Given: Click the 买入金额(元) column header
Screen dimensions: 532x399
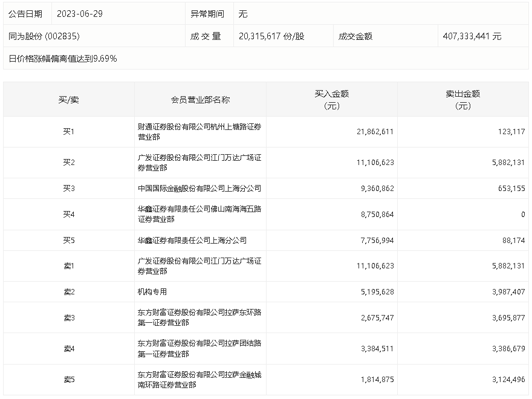Looking at the screenshot, I should tap(331, 100).
